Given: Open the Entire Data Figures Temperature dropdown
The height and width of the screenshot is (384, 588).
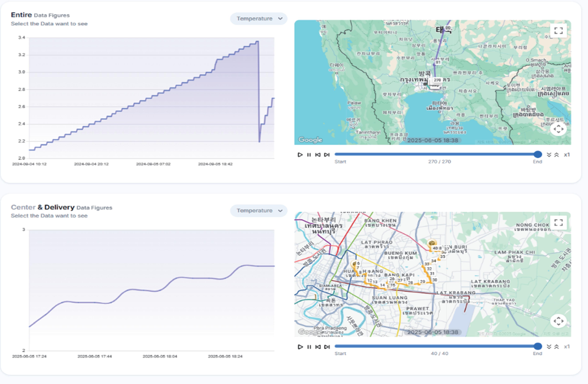Looking at the screenshot, I should click(x=258, y=19).
